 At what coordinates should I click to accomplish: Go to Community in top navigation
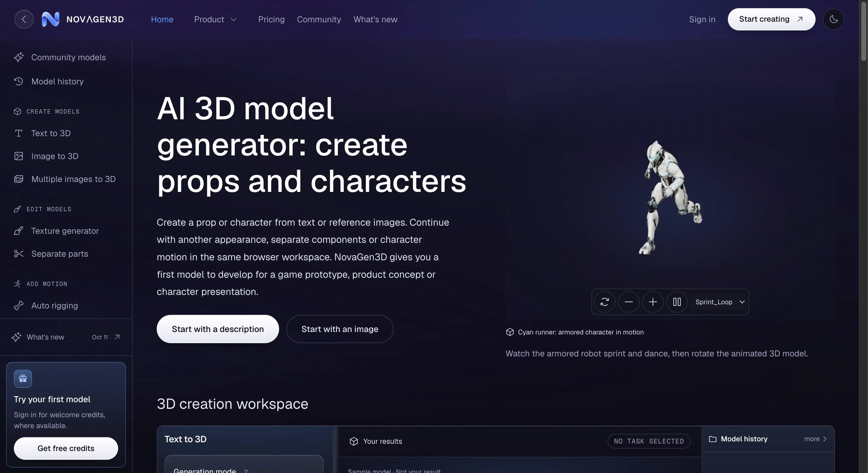[319, 19]
